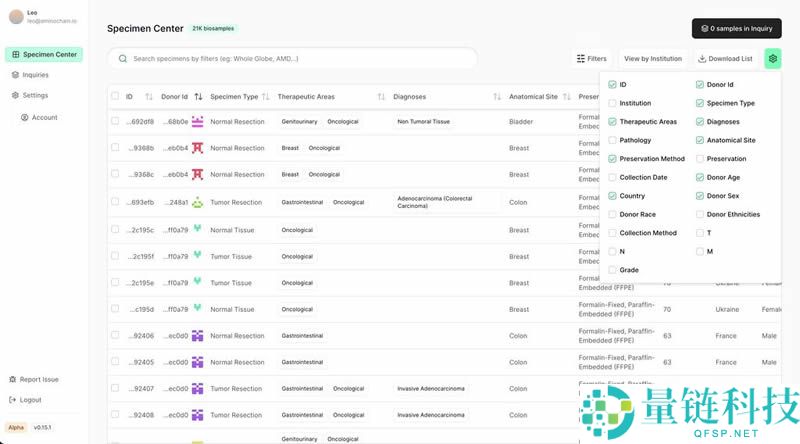Viewport: 800px width, 444px height.
Task: Click the Settings gear icon in sidebar
Action: [15, 95]
